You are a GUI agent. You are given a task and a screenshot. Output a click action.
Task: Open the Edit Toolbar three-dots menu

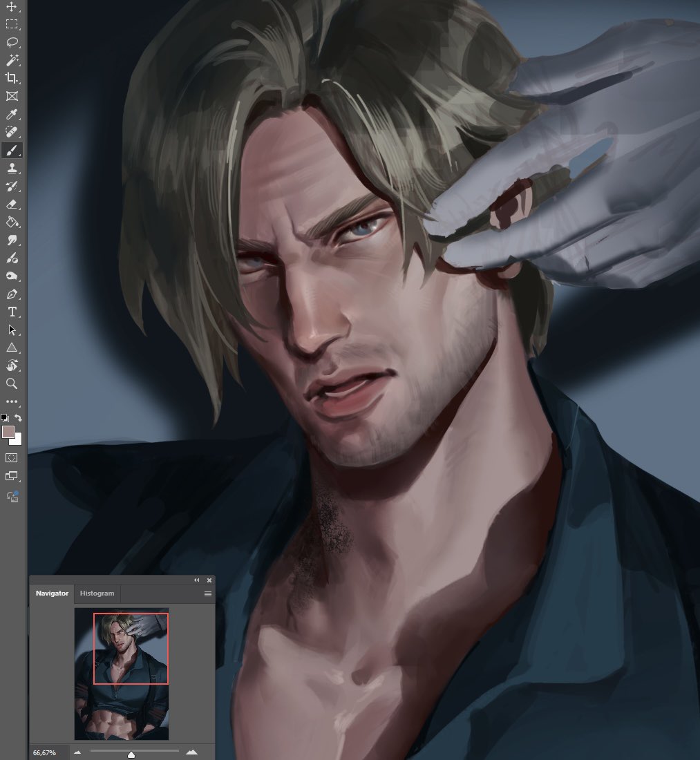[12, 401]
